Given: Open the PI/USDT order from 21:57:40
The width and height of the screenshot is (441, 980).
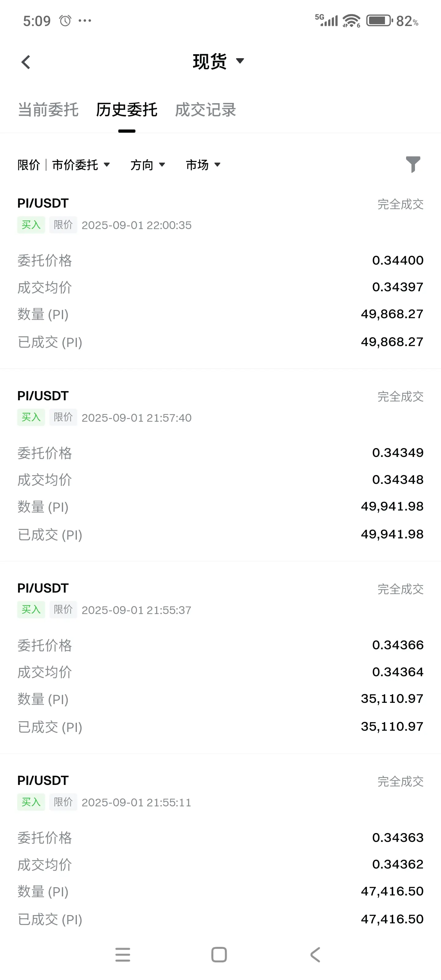Looking at the screenshot, I should [220, 465].
